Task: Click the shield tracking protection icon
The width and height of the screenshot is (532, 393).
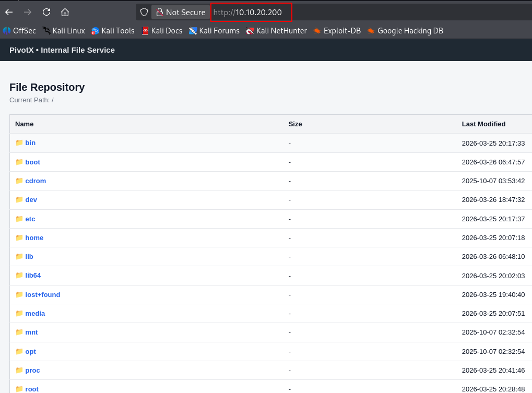Action: (x=144, y=12)
